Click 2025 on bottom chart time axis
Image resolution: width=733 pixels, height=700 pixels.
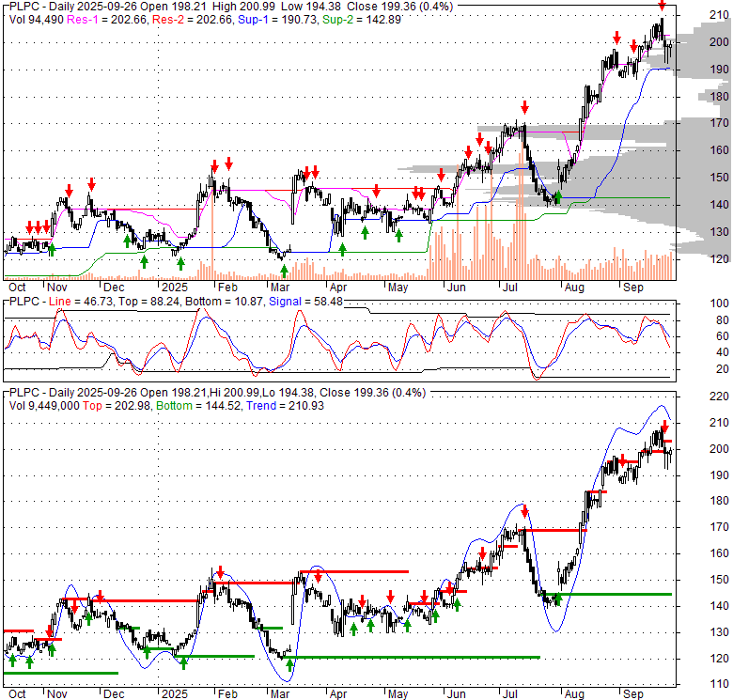pyautogui.click(x=175, y=694)
